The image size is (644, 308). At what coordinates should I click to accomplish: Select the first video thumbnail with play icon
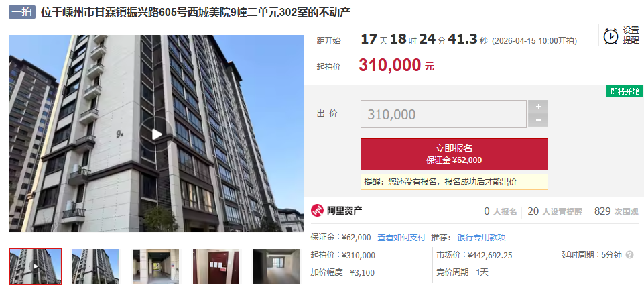click(x=36, y=266)
